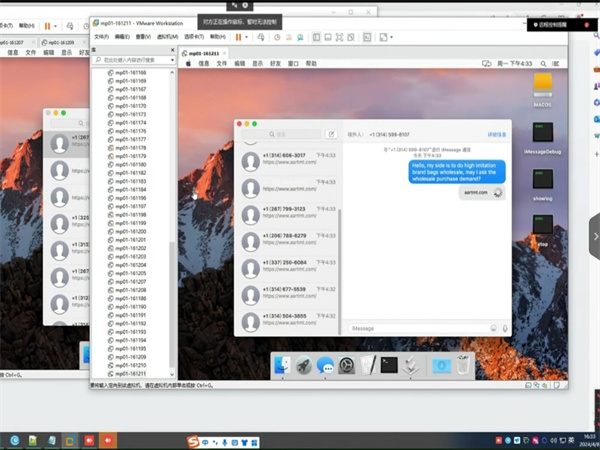Screen dimensions: 600x450
Task: Launch Launchpad rocket icon in dock
Action: point(304,366)
